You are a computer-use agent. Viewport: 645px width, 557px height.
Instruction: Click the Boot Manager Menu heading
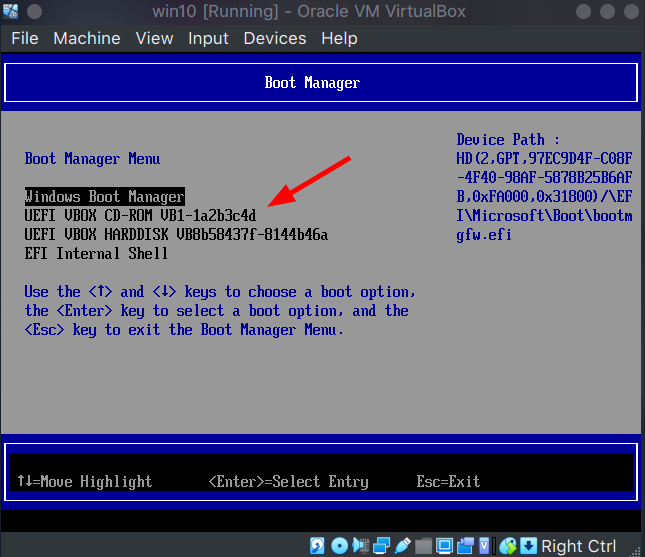[x=92, y=159]
